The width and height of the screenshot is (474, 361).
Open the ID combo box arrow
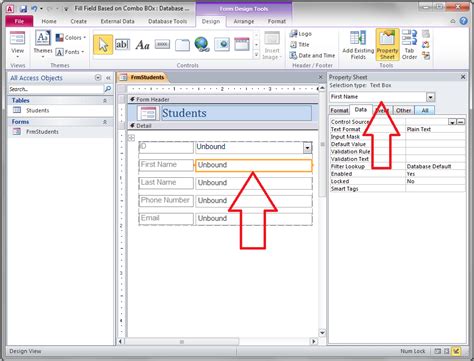(307, 147)
